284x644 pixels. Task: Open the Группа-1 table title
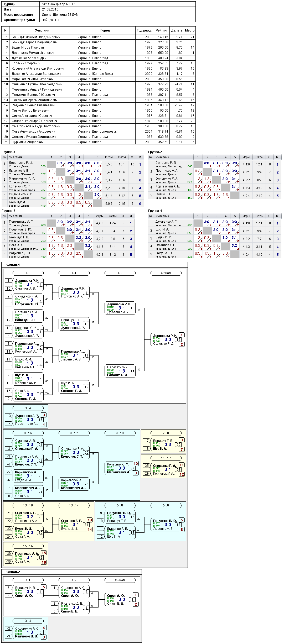click(x=8, y=152)
